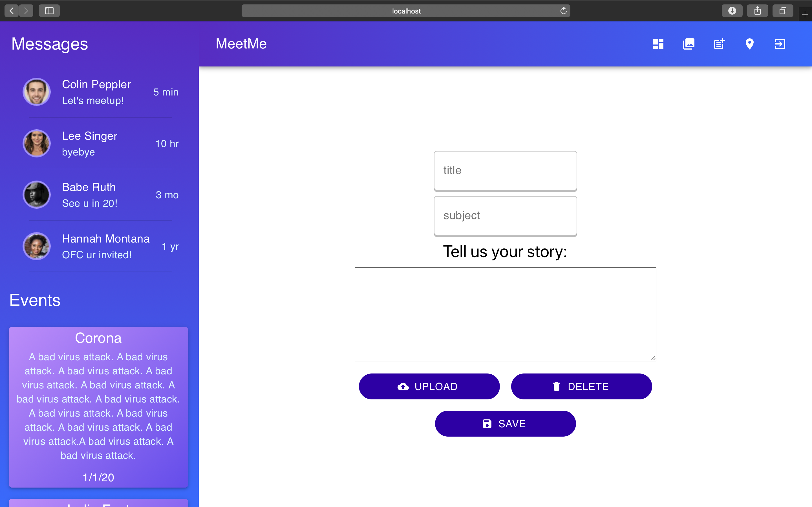
Task: Click Hannah Montana's avatar photo
Action: coord(37,246)
